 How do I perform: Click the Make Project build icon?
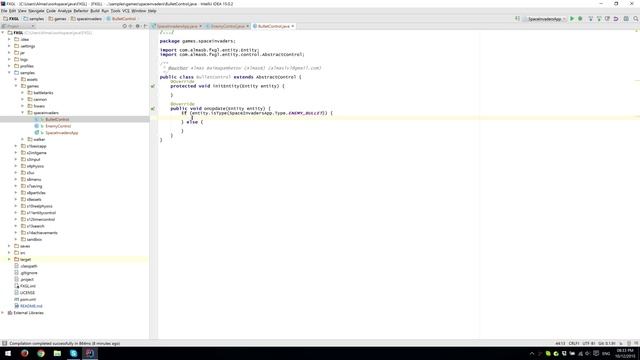[x=517, y=19]
